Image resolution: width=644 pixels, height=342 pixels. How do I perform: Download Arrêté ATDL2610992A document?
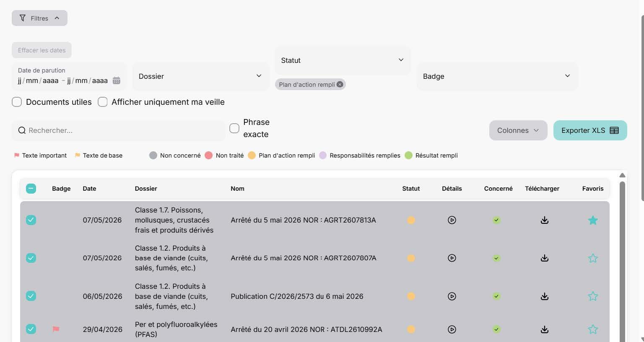click(544, 329)
